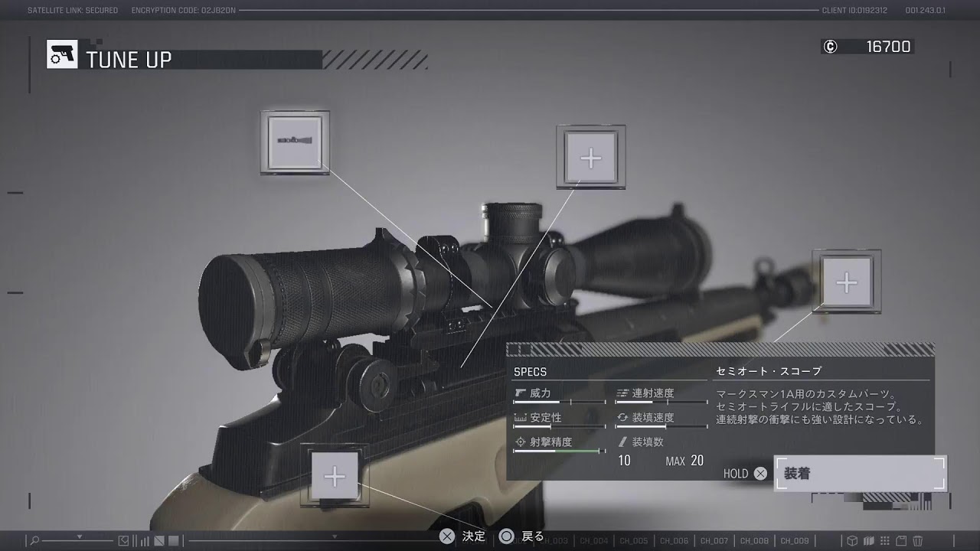Click the credits amount 16700
Screen dimensions: 980x551
pos(888,47)
